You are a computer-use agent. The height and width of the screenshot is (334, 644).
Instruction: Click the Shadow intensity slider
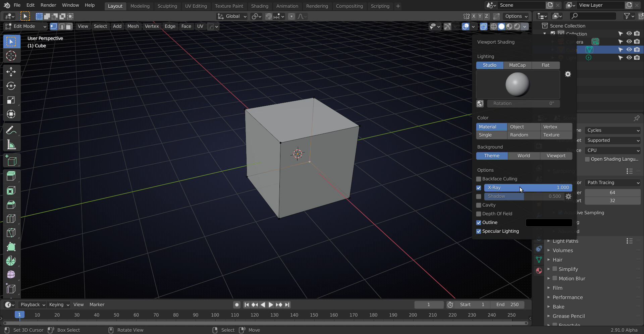[524, 197]
